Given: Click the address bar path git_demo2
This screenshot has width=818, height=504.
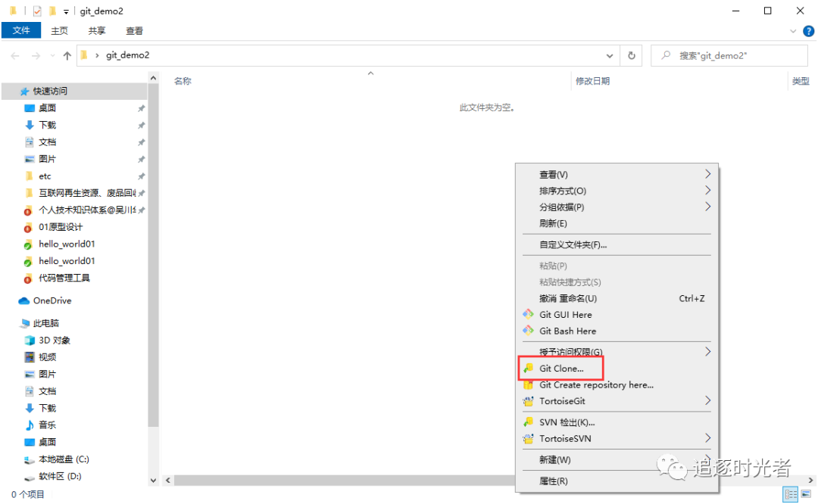Looking at the screenshot, I should (127, 55).
